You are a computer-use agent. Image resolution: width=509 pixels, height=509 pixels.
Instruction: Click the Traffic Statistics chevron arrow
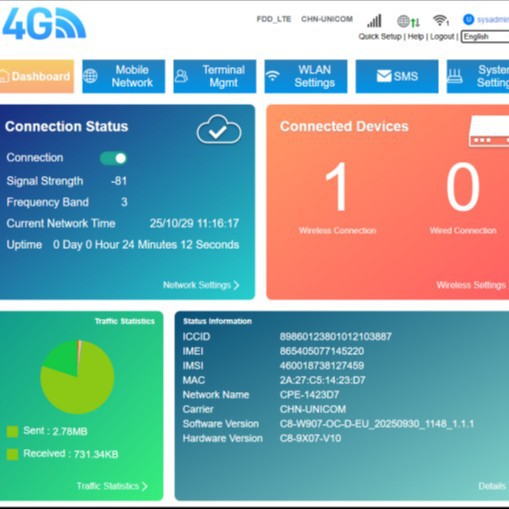point(145,486)
